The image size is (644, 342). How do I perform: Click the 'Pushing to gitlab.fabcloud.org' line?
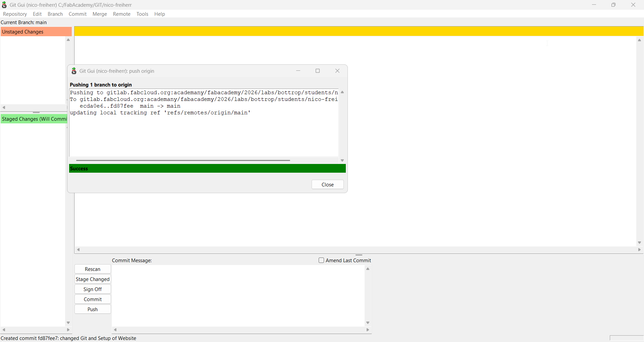coord(204,93)
